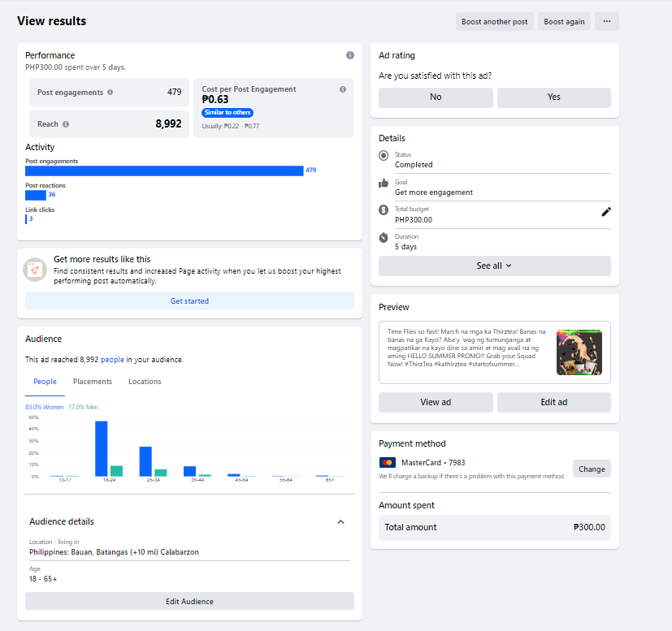Image resolution: width=672 pixels, height=631 pixels.
Task: Click the Usually: ₱0.22 - ₱0.77 text
Action: pos(231,127)
